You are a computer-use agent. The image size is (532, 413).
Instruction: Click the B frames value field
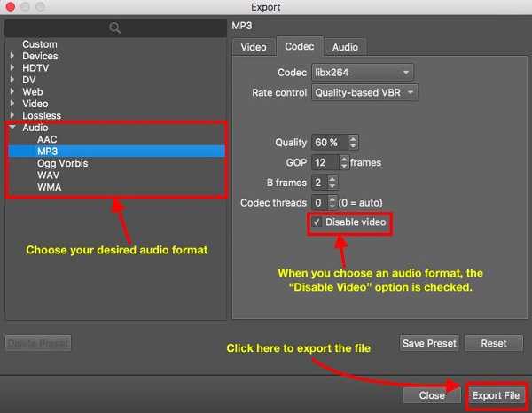319,183
